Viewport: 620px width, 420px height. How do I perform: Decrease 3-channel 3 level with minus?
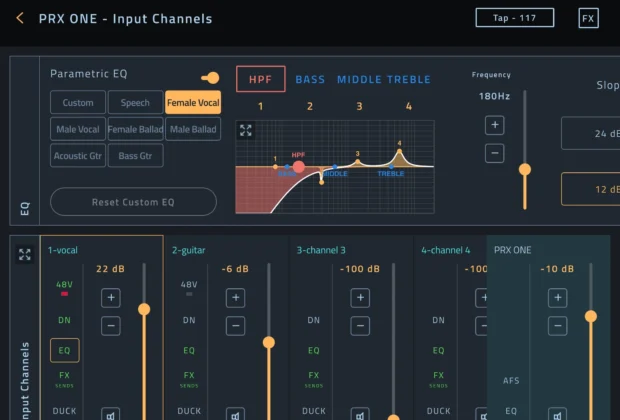[x=360, y=326]
